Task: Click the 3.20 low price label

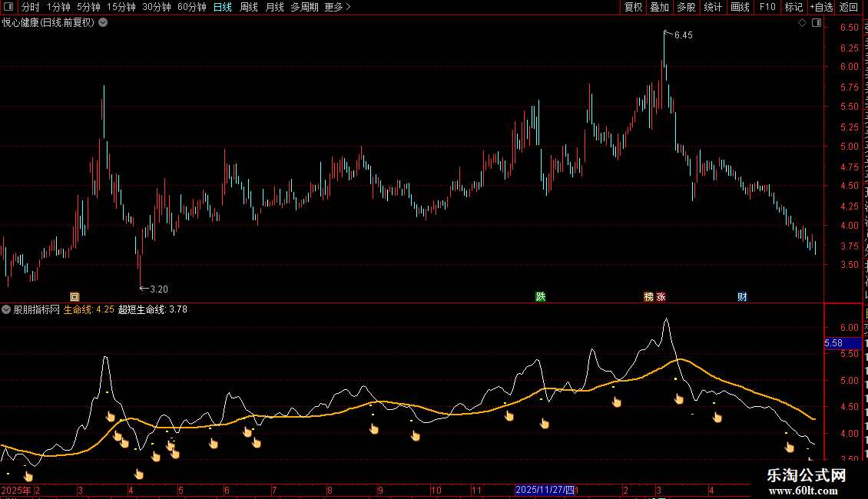Action: [x=159, y=289]
